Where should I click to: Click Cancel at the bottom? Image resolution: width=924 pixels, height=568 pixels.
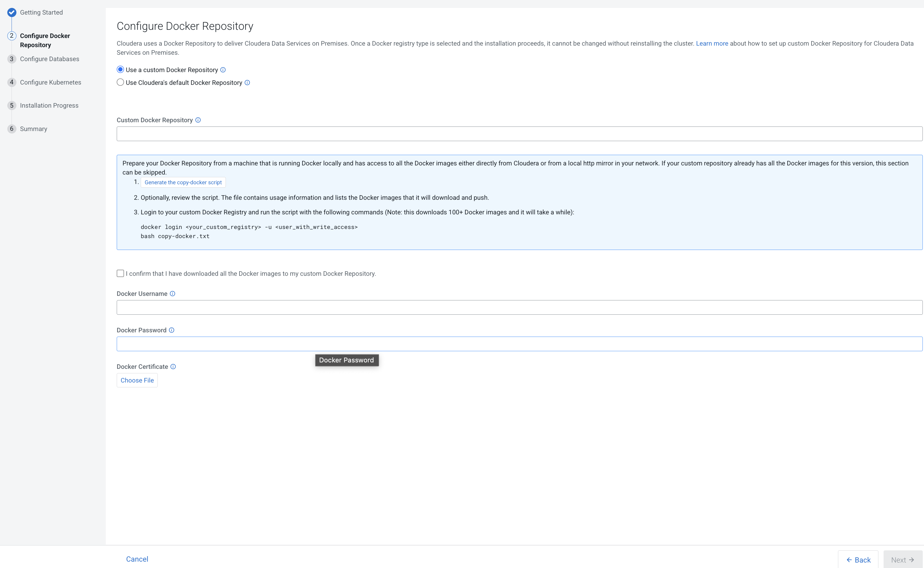click(137, 559)
